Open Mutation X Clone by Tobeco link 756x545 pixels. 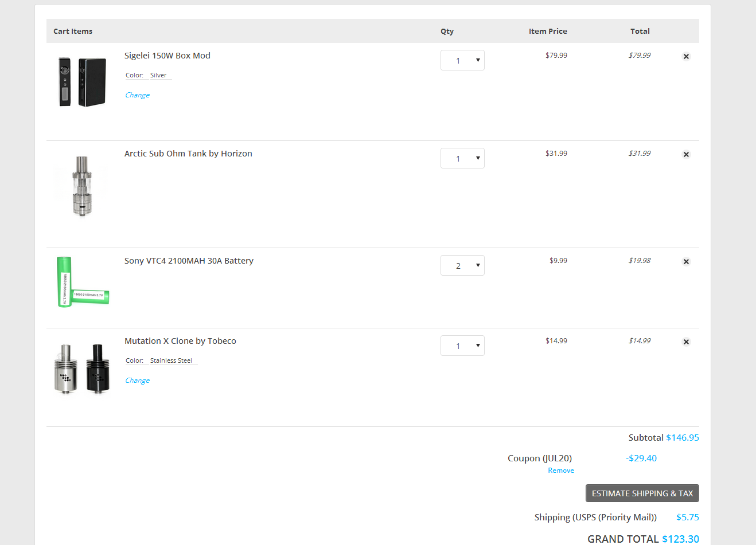(180, 341)
